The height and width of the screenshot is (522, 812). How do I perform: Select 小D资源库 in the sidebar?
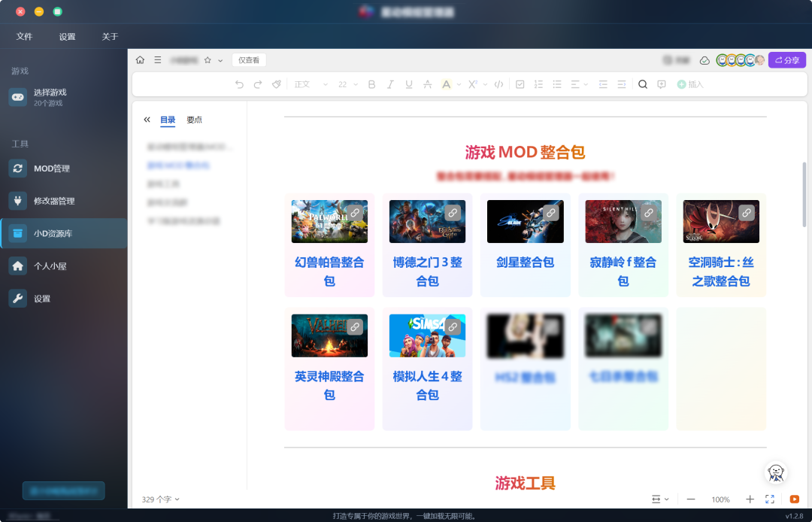click(x=63, y=234)
